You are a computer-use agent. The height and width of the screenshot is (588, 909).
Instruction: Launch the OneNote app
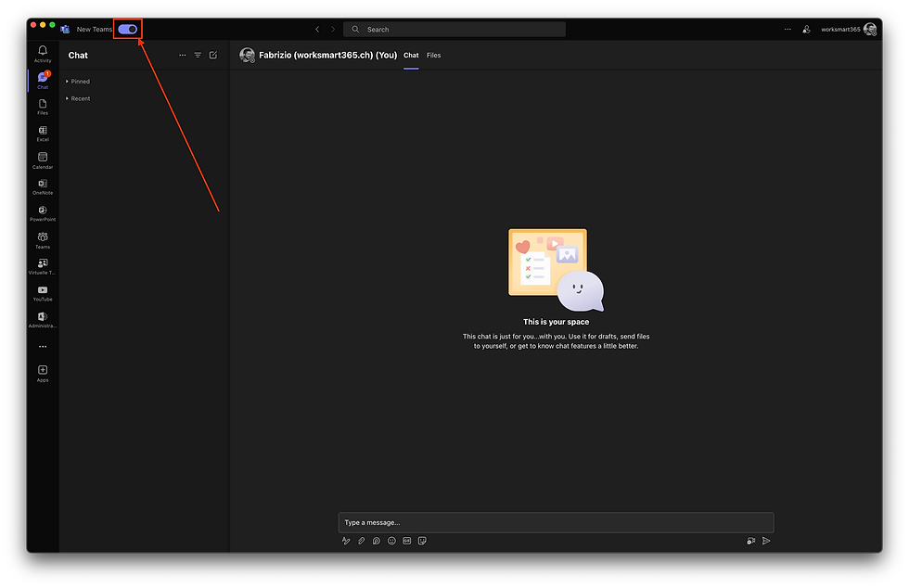[43, 186]
